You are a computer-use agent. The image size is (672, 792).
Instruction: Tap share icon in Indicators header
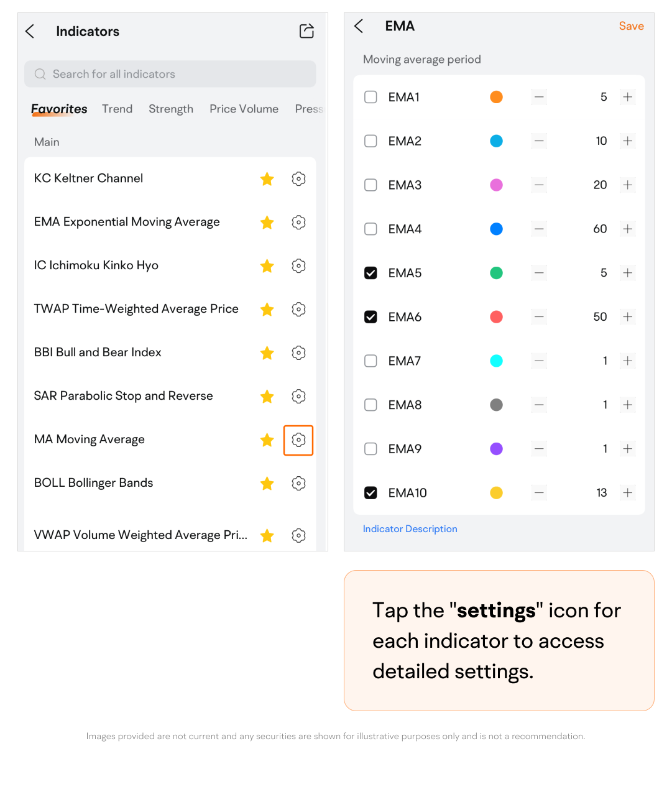pos(306,31)
